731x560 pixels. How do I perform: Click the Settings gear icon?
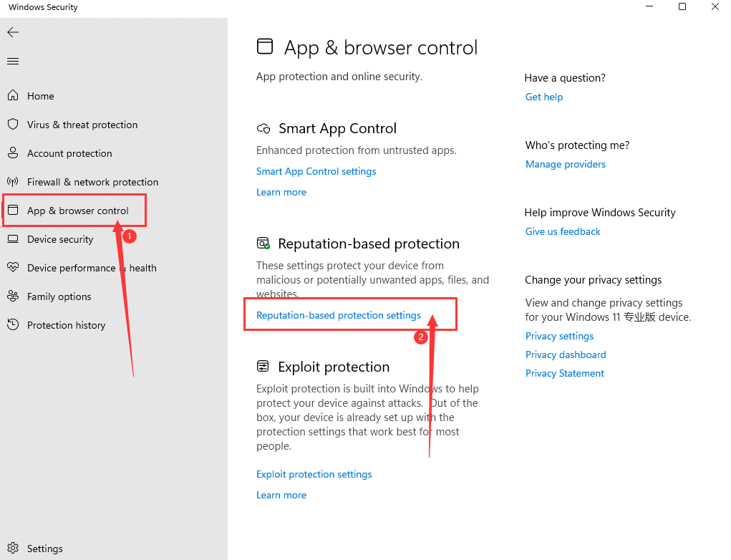[13, 548]
